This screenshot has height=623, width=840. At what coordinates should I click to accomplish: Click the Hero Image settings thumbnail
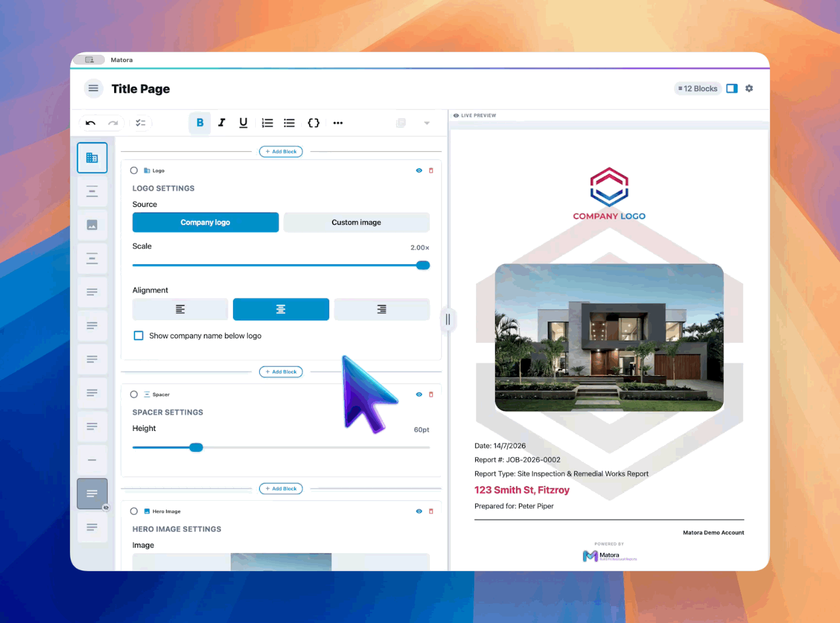point(281,562)
